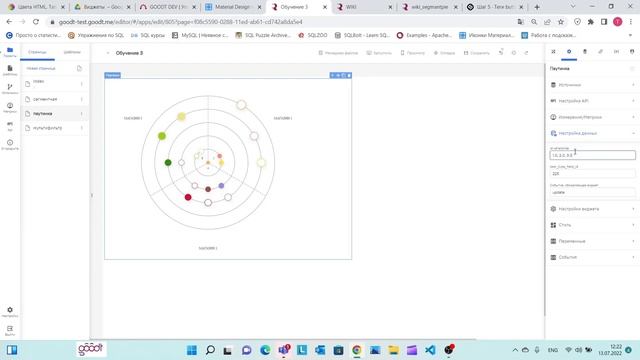
Task: Open taskbar search magnifier
Action: point(210,350)
